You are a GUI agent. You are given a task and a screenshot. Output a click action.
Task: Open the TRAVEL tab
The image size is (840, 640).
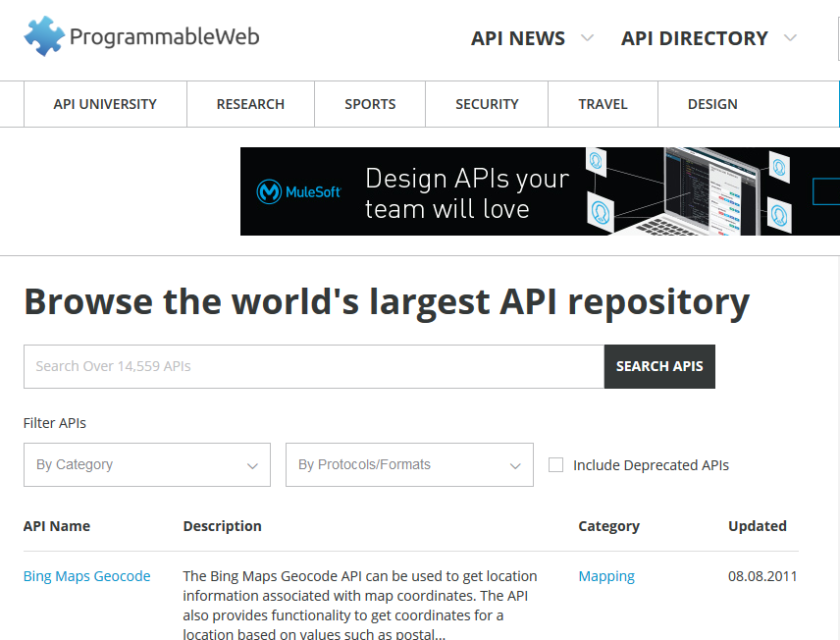tap(603, 104)
